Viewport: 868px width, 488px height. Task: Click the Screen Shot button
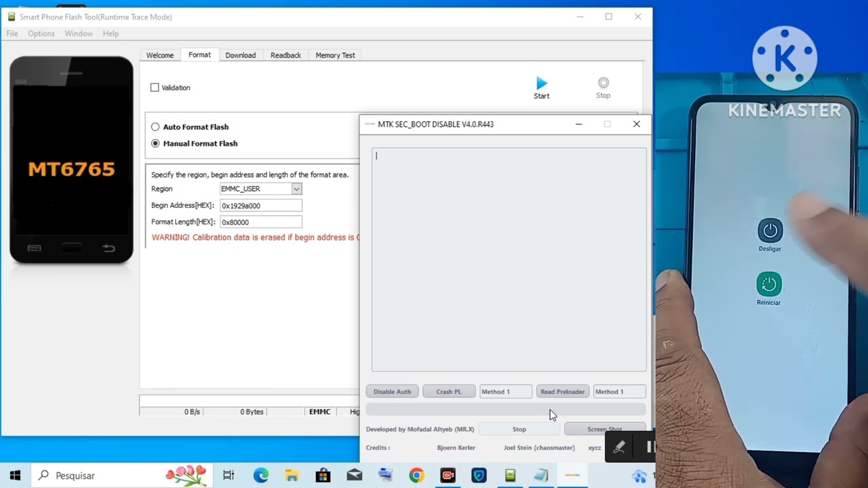click(605, 429)
